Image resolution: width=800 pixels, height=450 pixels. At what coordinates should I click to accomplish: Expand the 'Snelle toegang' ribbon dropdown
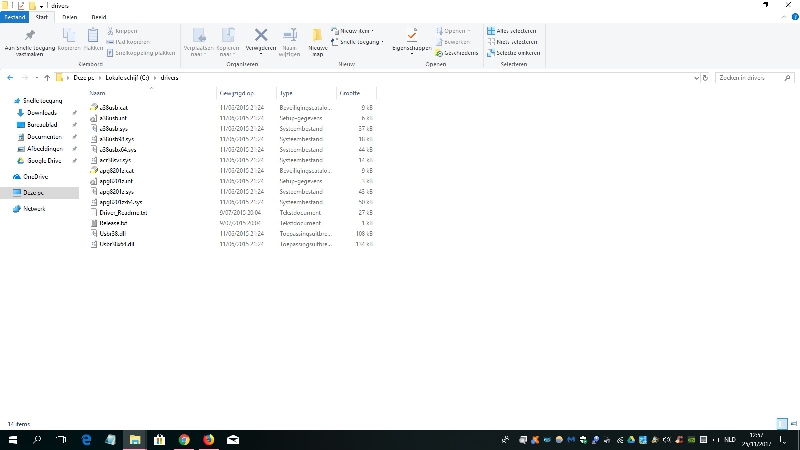point(360,42)
